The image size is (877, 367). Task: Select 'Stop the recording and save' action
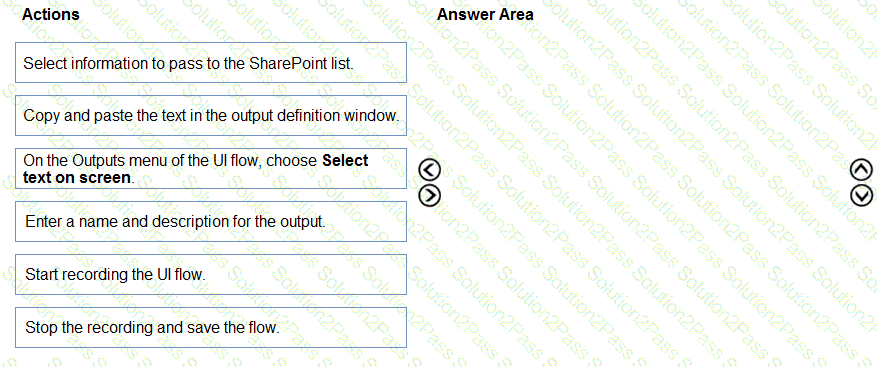click(x=211, y=327)
